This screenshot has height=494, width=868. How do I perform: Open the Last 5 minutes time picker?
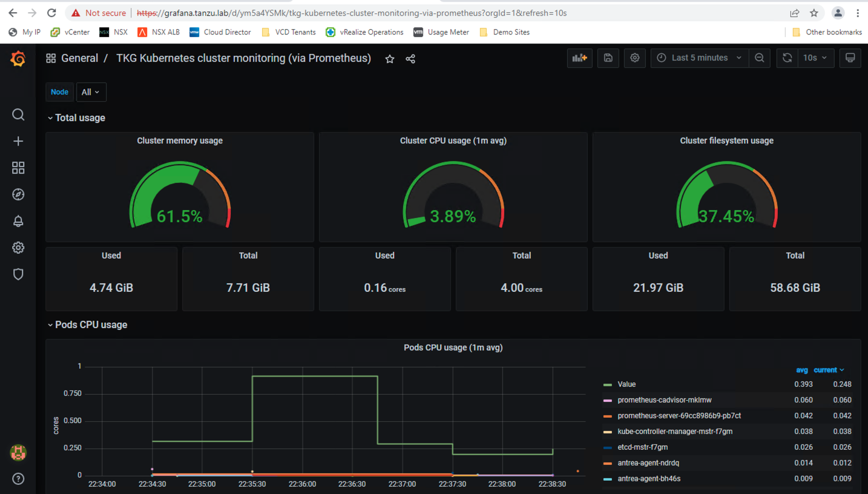pos(699,58)
